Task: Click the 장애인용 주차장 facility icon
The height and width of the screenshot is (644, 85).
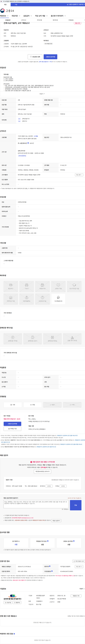Action: pos(13,339)
